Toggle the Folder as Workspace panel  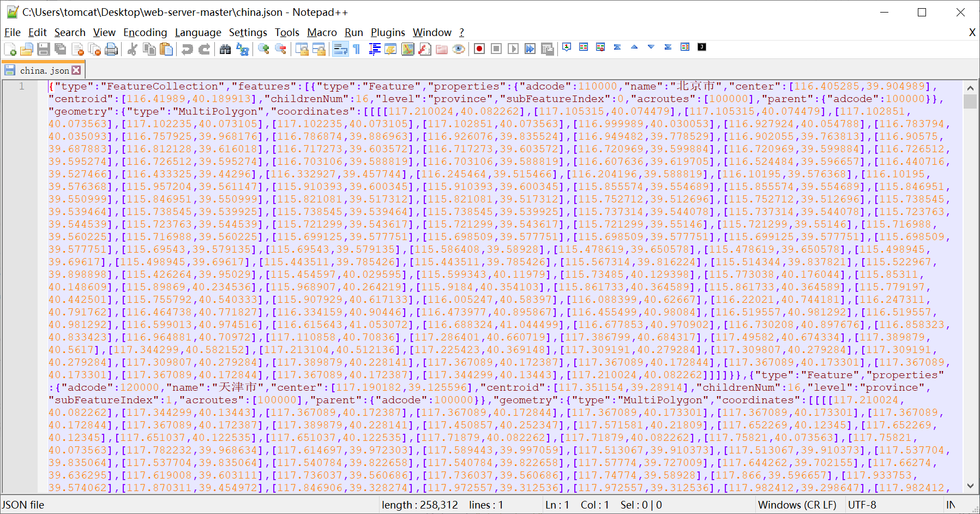point(442,50)
